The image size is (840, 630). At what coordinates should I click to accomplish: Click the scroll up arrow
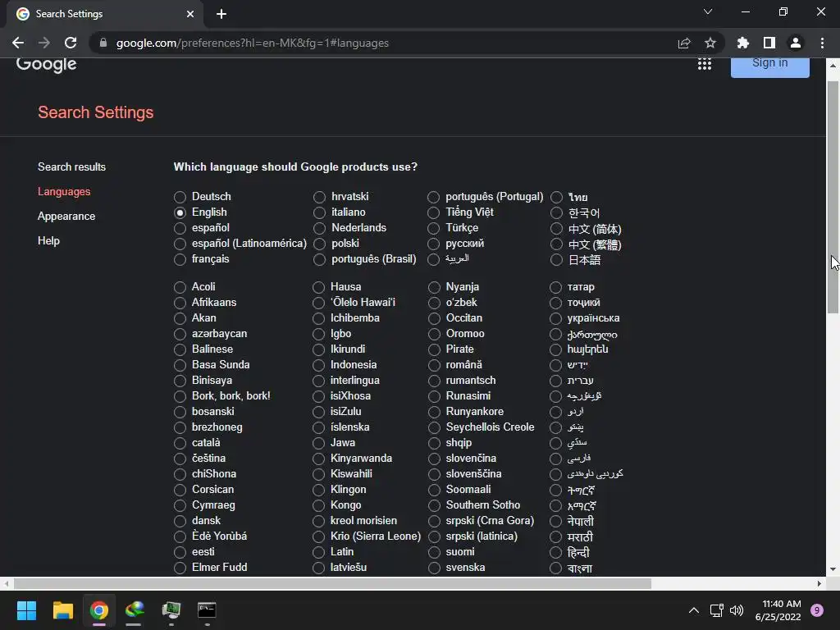pos(833,66)
